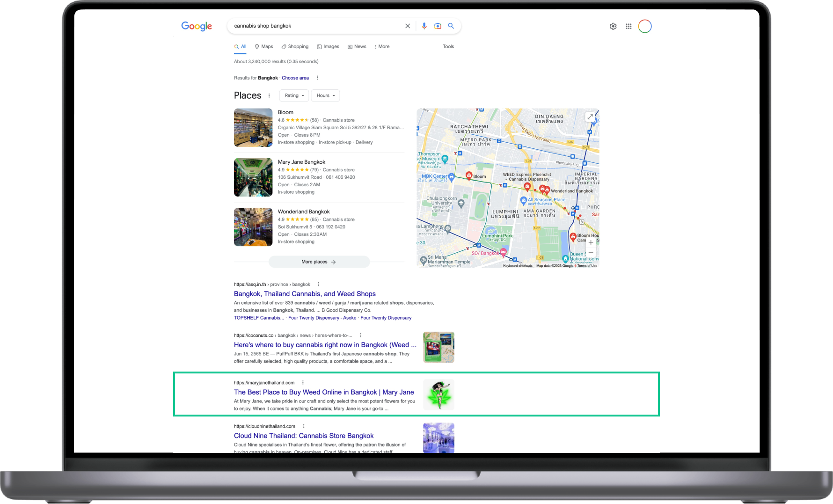
Task: Open the Rating filter dropdown
Action: 294,95
